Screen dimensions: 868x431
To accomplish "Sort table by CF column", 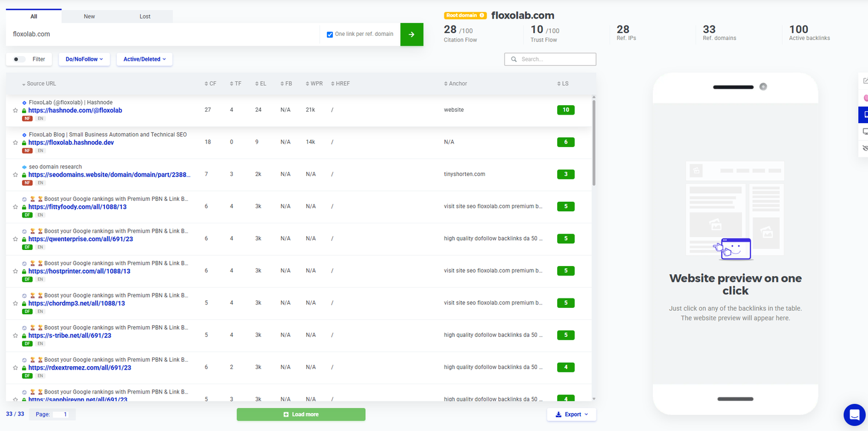I will click(x=211, y=84).
